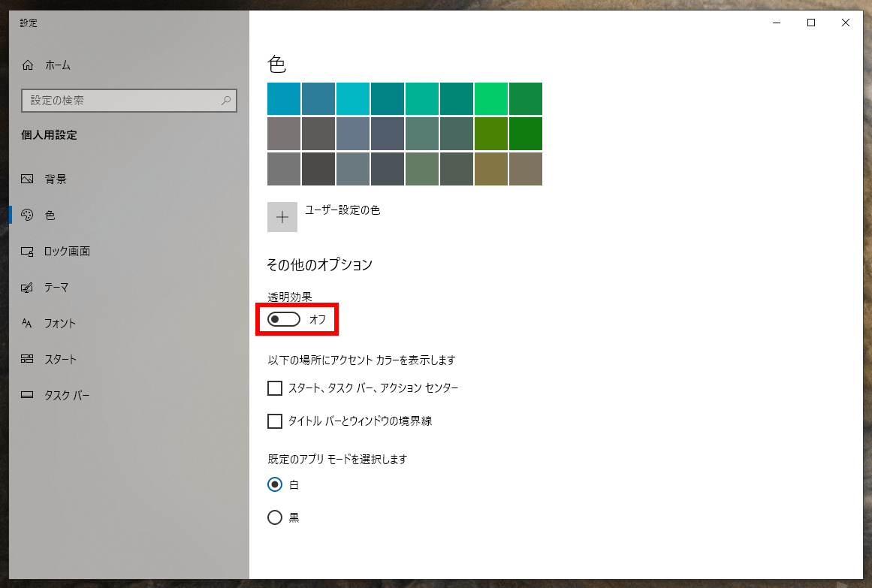872x588 pixels.
Task: Click the テーマ brush icon
Action: (x=27, y=288)
